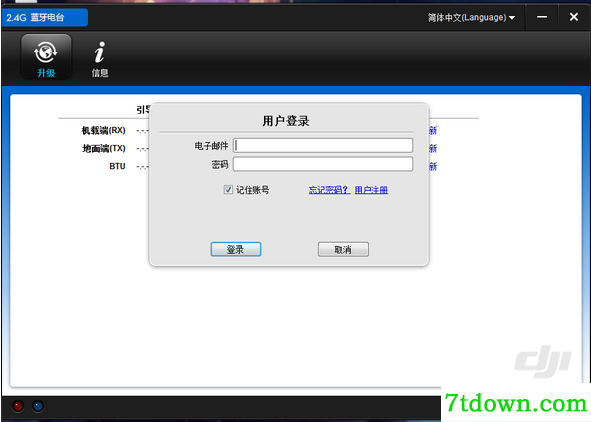Click the update link beside BTU

point(433,166)
